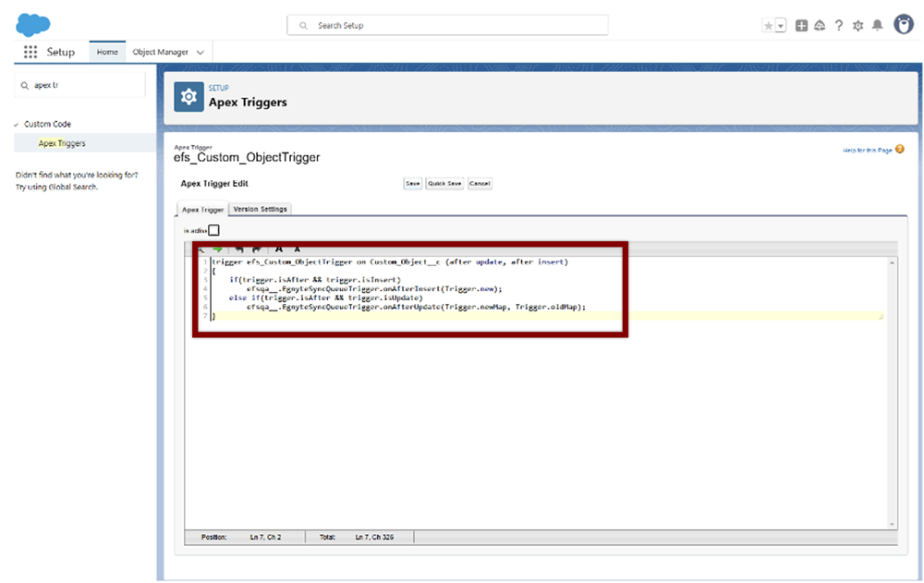
Task: Focus the Search Setup field
Action: (x=448, y=25)
